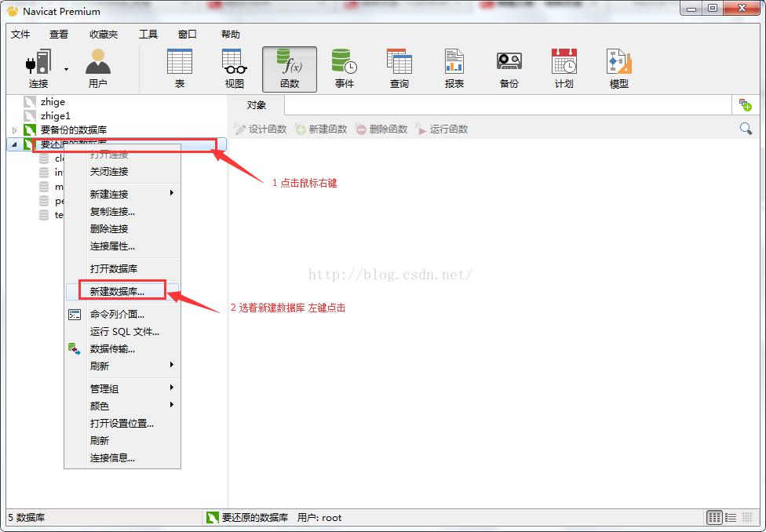
Task: Choose 打开设置位置... in the context menu
Action: click(122, 424)
